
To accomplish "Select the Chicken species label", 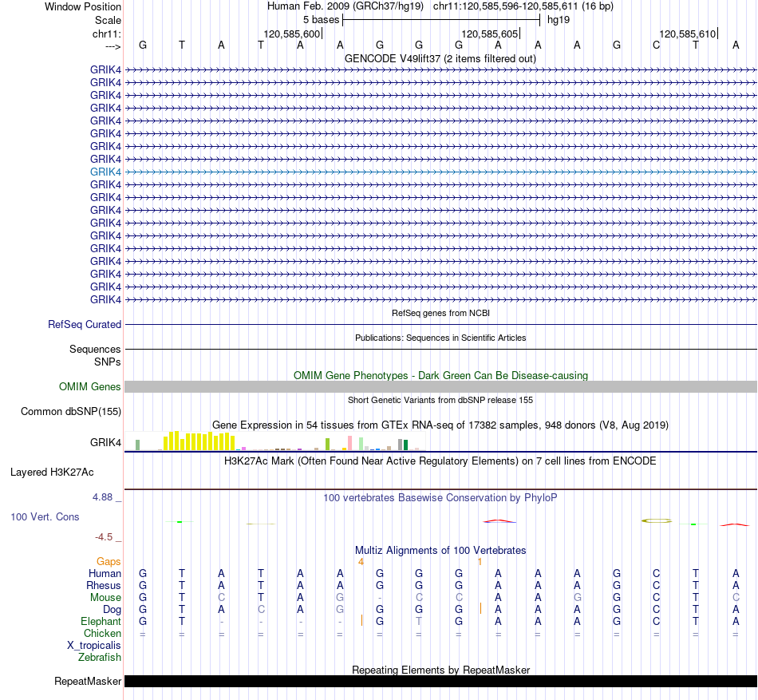I will 102,633.
